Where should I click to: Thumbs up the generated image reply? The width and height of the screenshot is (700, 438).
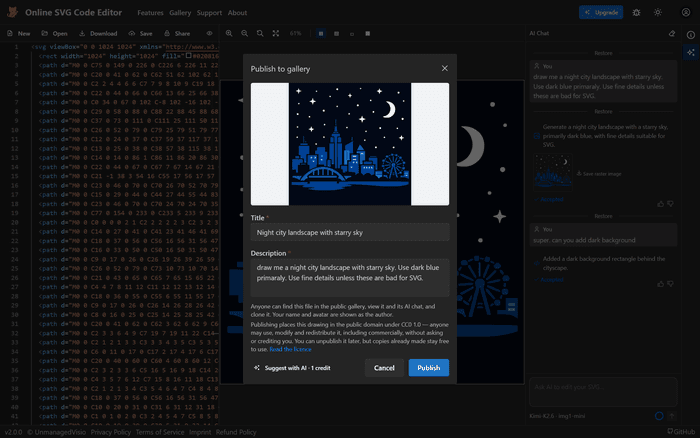point(660,204)
